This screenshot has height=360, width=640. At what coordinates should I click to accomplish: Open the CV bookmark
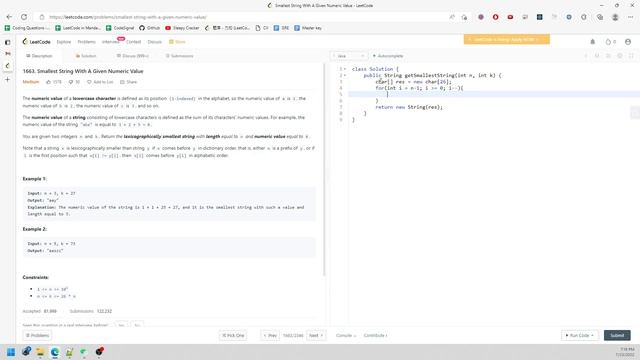pos(262,28)
